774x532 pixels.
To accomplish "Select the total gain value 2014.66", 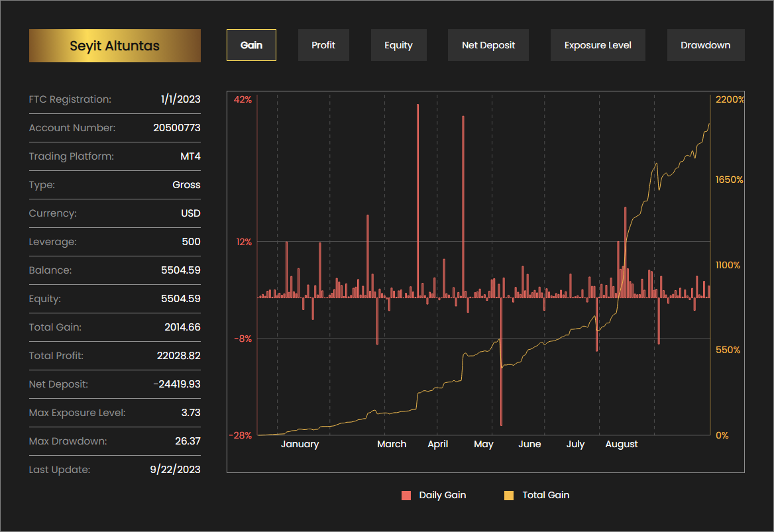I will click(x=183, y=327).
